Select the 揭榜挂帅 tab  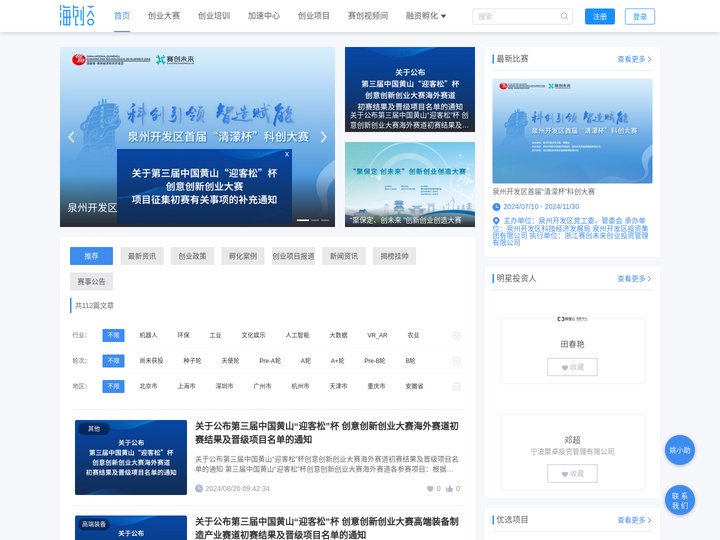(x=394, y=256)
